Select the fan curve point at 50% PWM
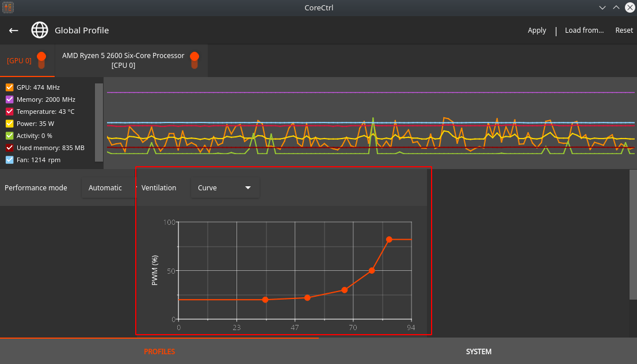The image size is (637, 364). coord(372,270)
